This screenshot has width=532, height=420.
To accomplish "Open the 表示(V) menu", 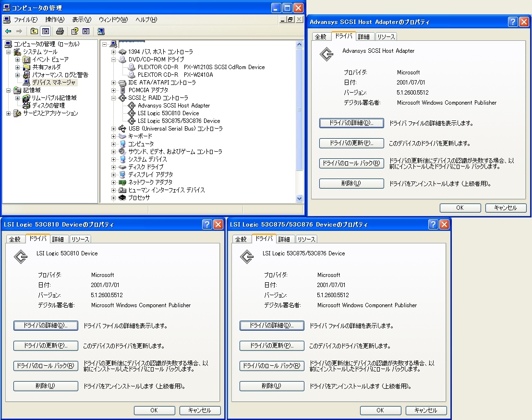I will point(82,20).
